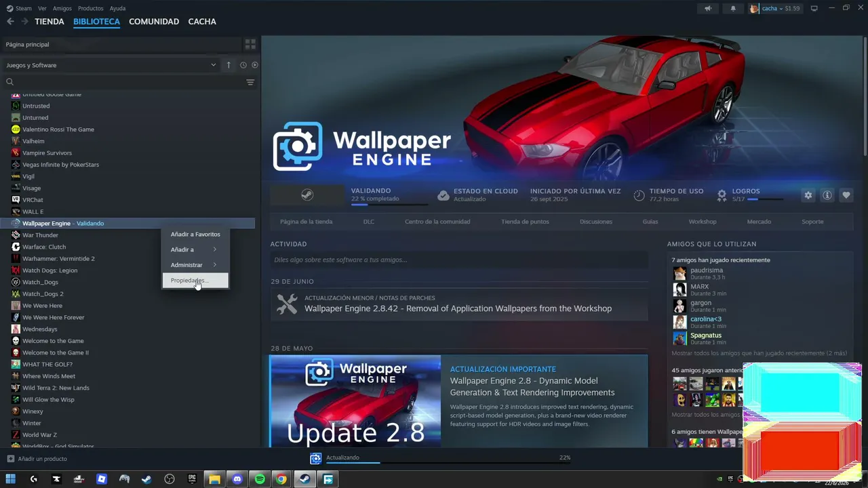Open the Update 2.8 news thumbnail
This screenshot has width=868, height=488.
(355, 401)
